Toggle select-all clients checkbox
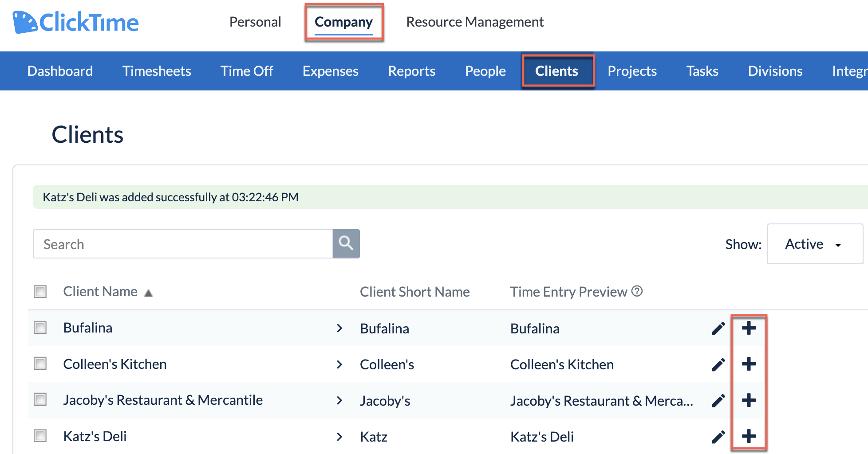 point(40,291)
